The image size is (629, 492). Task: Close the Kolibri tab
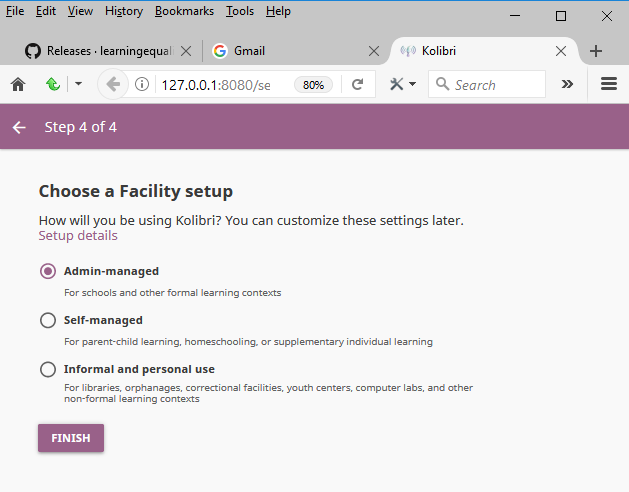(x=561, y=51)
